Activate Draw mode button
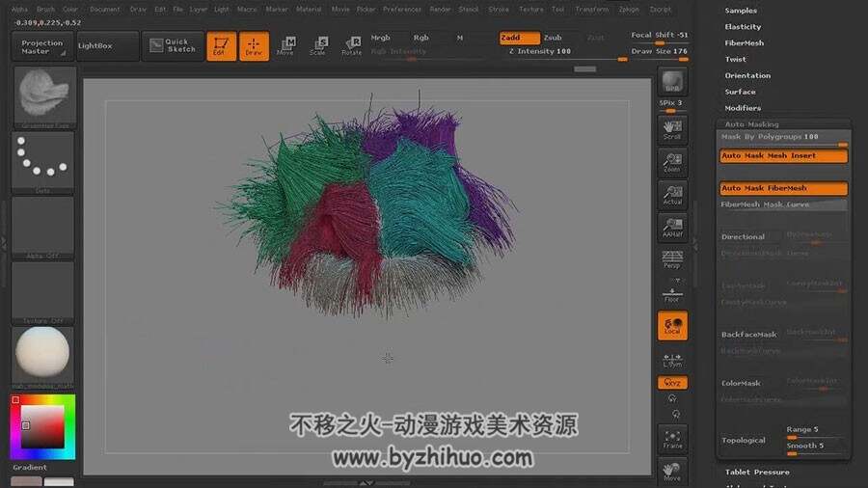This screenshot has width=868, height=488. 254,46
